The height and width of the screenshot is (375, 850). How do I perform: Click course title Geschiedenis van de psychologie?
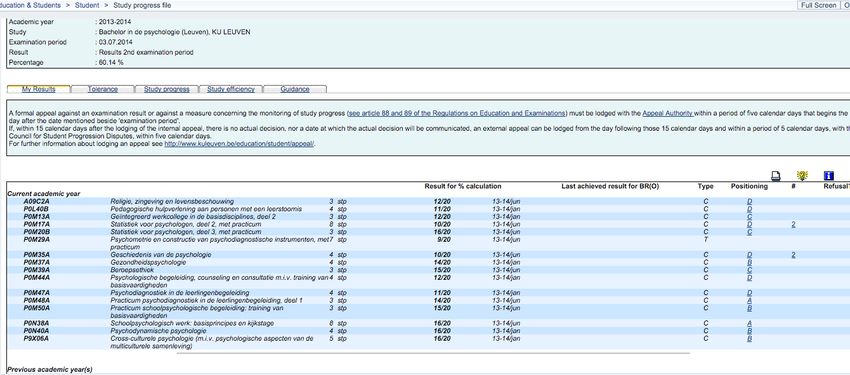point(160,255)
